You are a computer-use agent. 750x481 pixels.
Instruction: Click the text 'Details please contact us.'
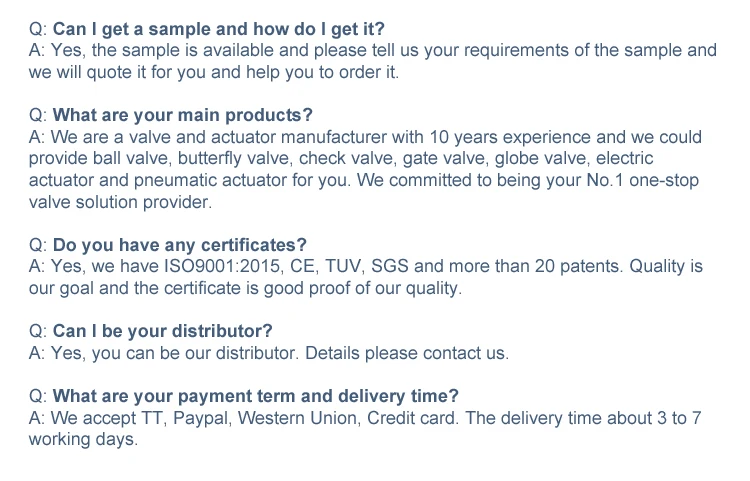tap(407, 353)
